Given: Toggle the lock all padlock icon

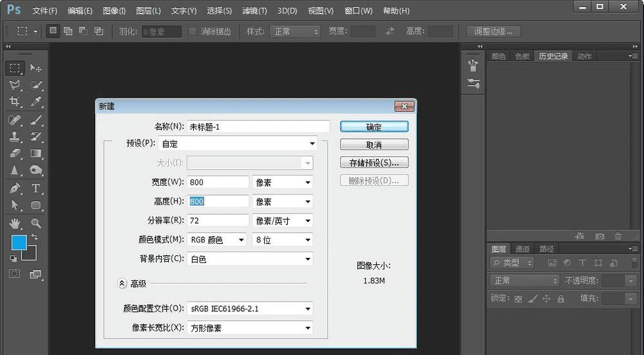Looking at the screenshot, I should click(560, 298).
